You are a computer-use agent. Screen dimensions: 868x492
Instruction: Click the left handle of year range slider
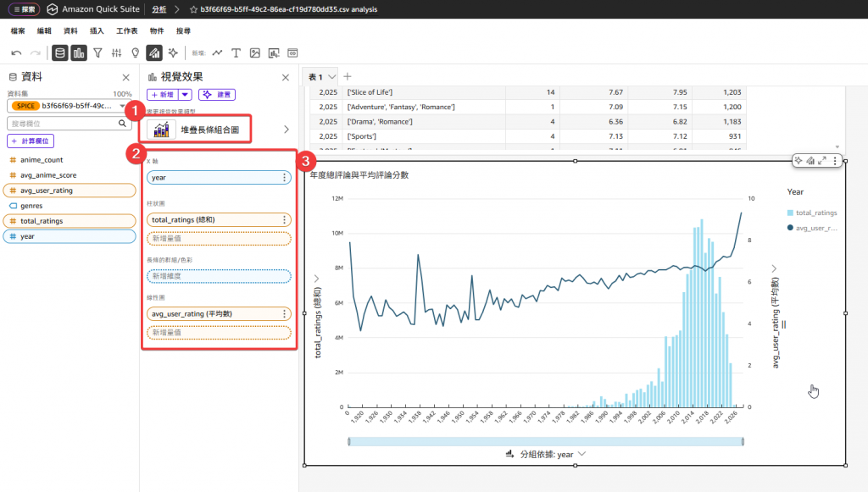348,441
